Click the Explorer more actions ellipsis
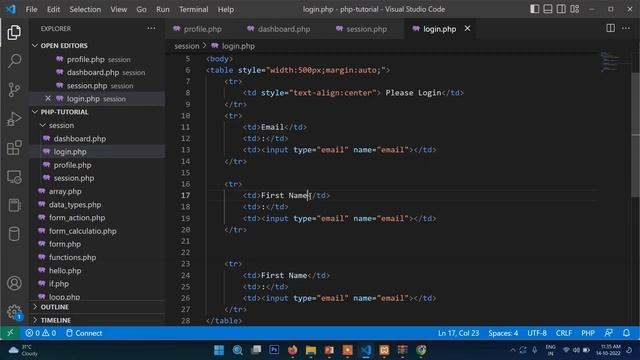 point(151,29)
